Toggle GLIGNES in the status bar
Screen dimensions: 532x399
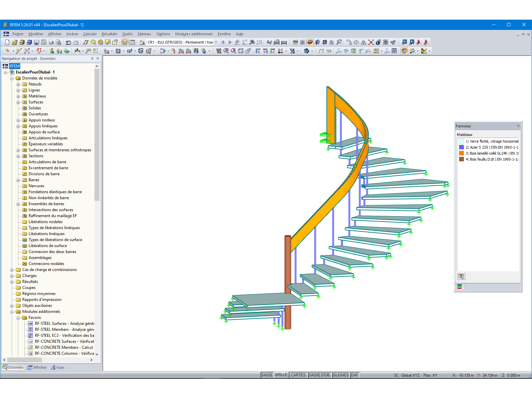(341, 375)
